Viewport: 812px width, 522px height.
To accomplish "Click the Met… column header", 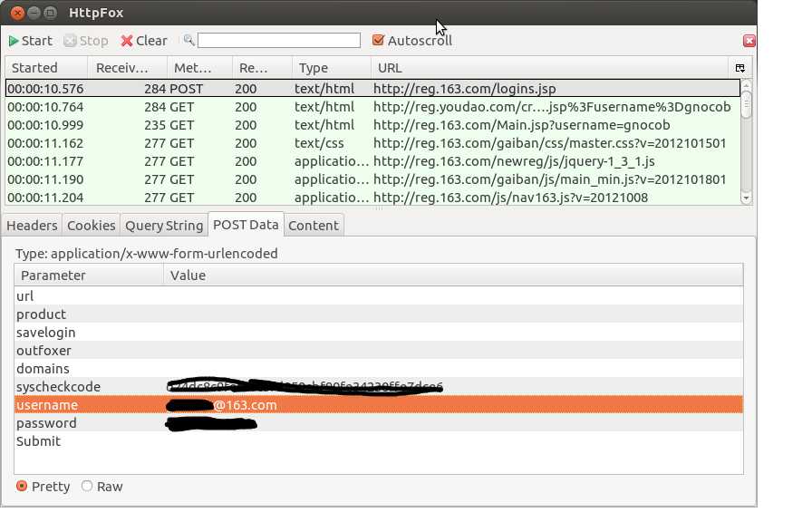I will coord(199,68).
